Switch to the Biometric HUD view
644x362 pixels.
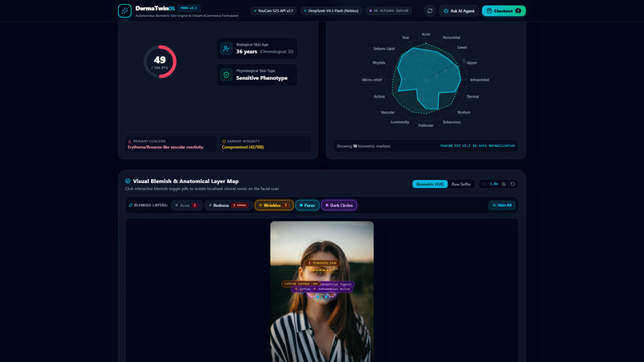[x=430, y=184]
